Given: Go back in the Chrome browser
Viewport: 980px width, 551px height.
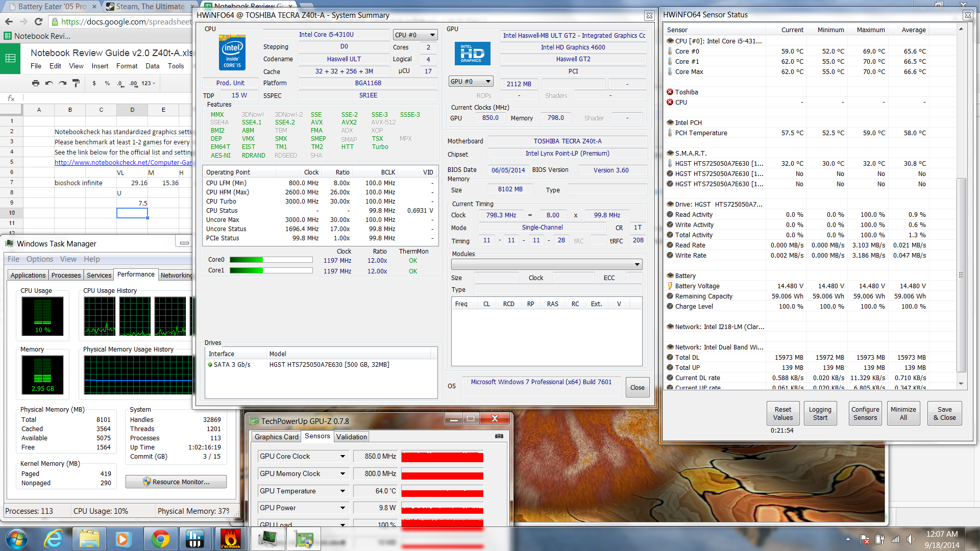Looking at the screenshot, I should tap(9, 21).
